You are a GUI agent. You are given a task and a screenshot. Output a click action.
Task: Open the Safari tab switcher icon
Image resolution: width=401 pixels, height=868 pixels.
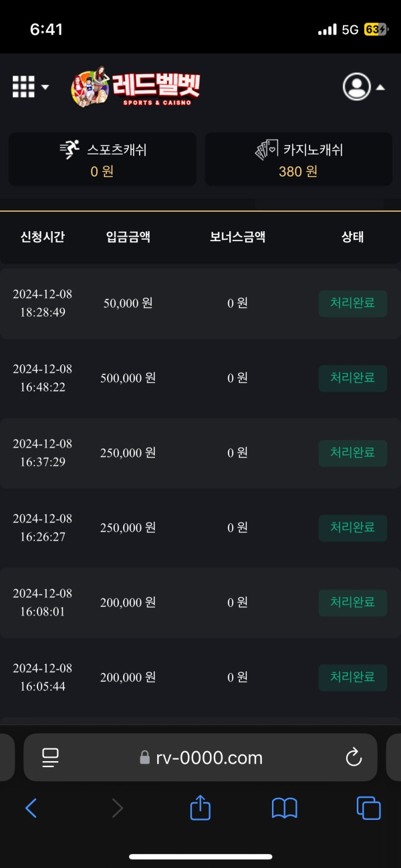coord(368,808)
